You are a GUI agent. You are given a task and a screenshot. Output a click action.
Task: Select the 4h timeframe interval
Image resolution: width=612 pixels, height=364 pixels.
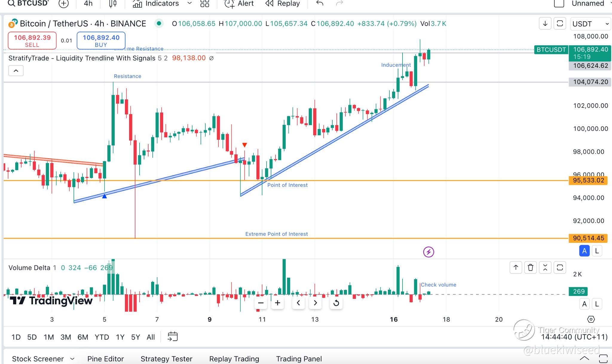[x=88, y=4]
